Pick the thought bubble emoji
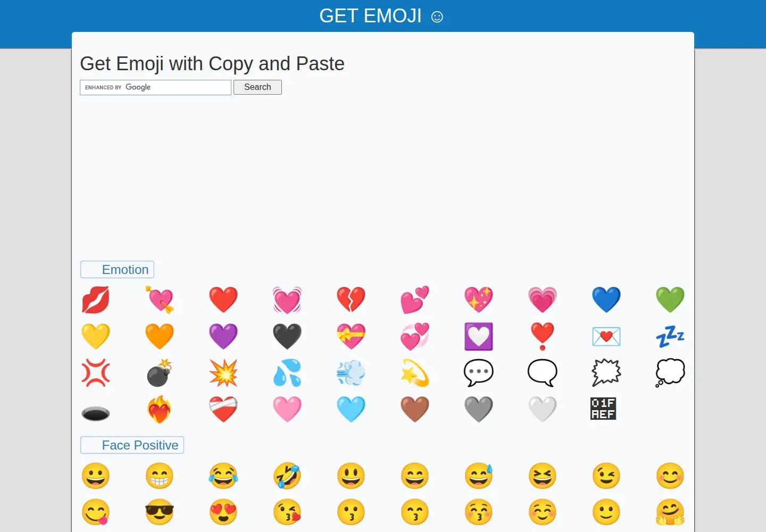766x532 pixels. tap(670, 373)
